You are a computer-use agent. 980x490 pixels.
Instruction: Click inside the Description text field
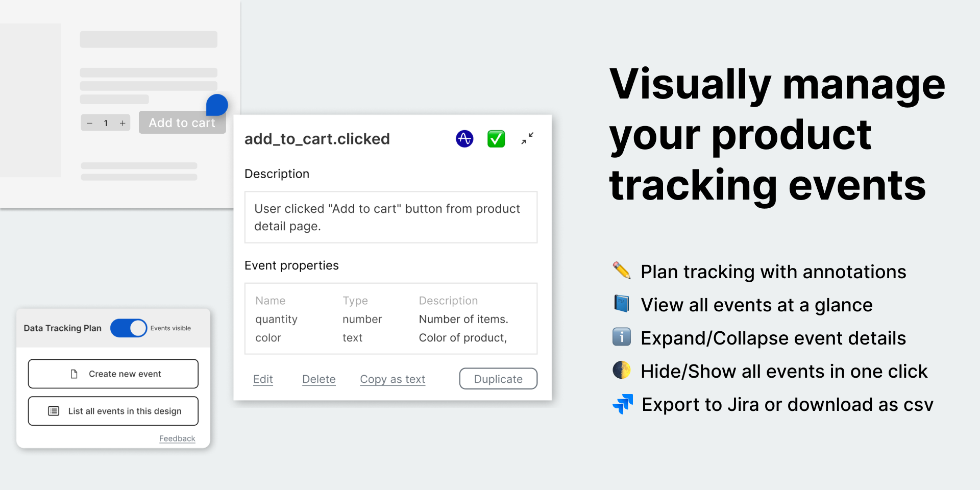pos(390,217)
